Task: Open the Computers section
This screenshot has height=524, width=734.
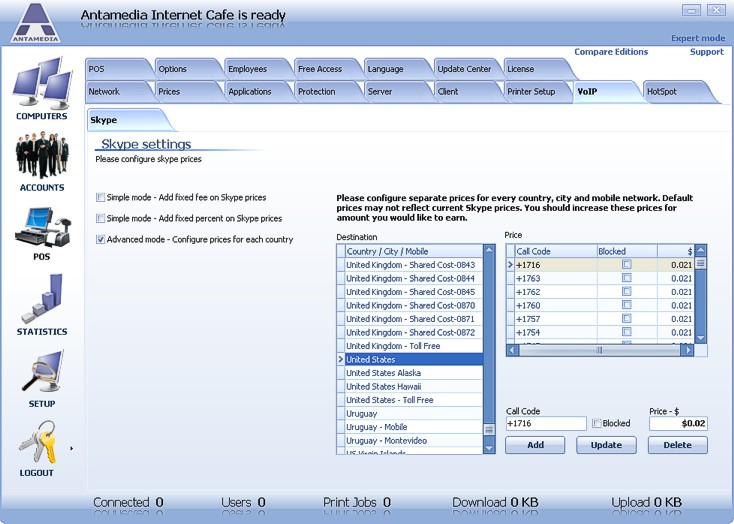Action: [x=42, y=88]
